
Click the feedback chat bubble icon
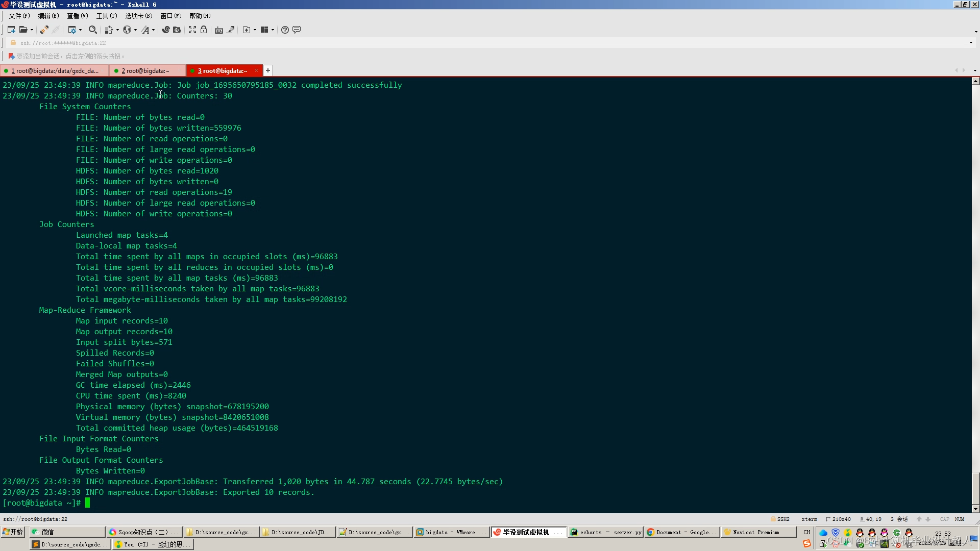click(297, 30)
